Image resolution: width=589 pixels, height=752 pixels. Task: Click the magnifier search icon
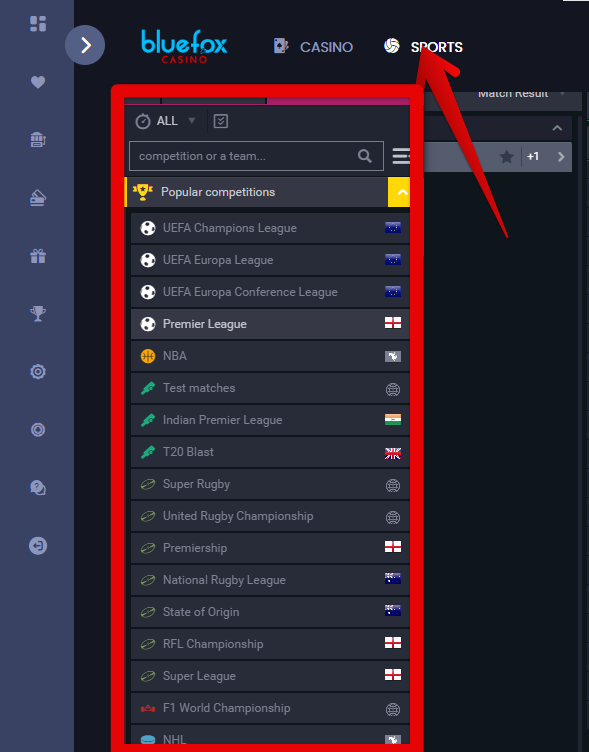(x=365, y=156)
